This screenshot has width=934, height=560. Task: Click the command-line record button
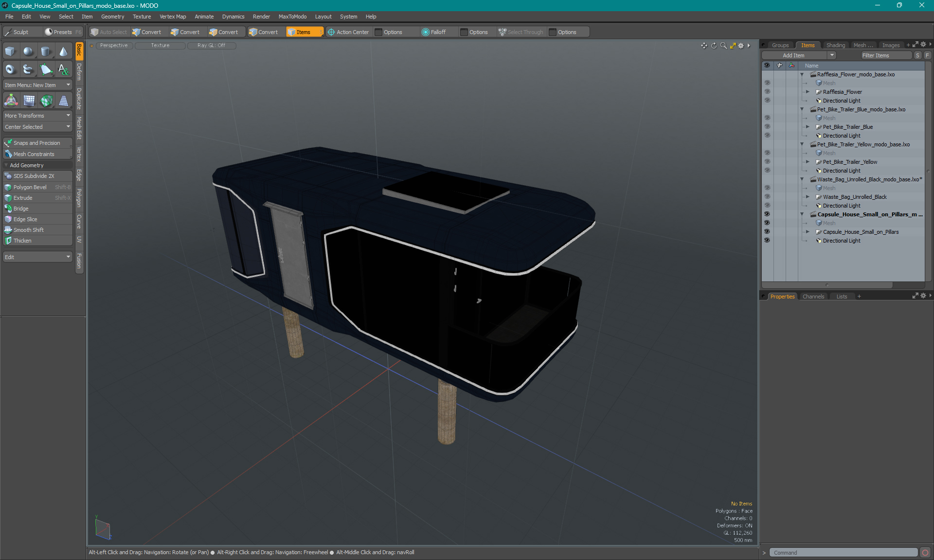[925, 553]
